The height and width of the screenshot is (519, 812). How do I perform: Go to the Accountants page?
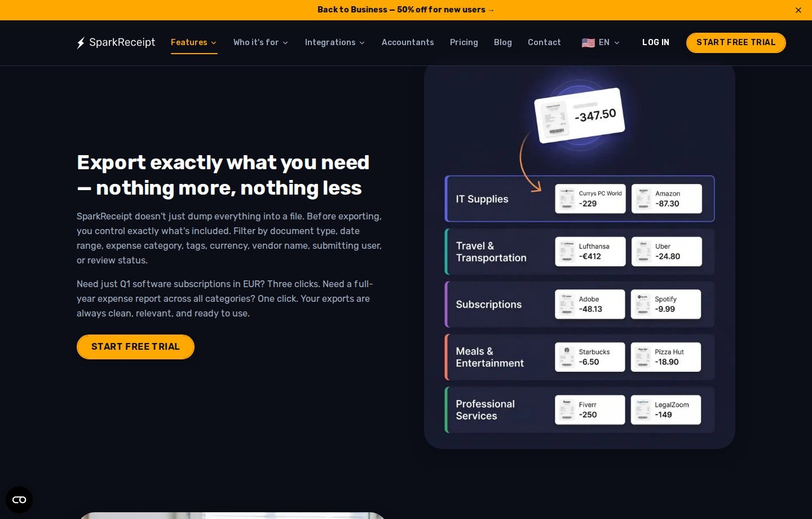click(x=408, y=43)
